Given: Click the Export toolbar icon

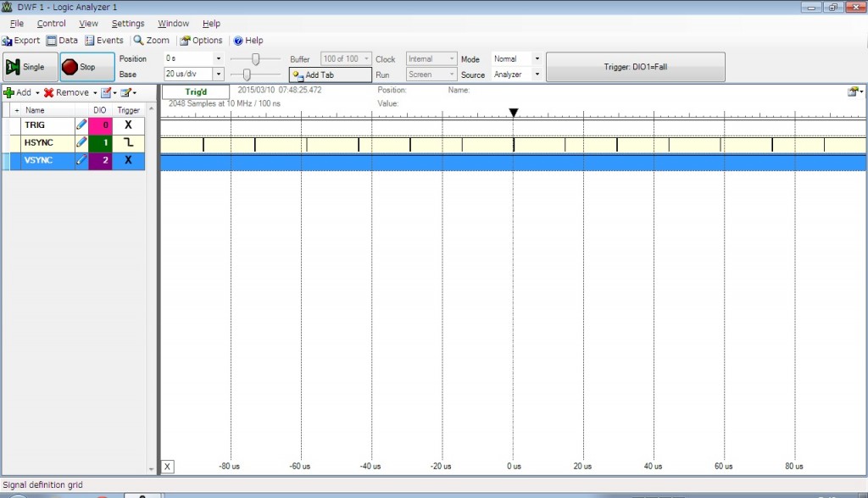Looking at the screenshot, I should [21, 41].
